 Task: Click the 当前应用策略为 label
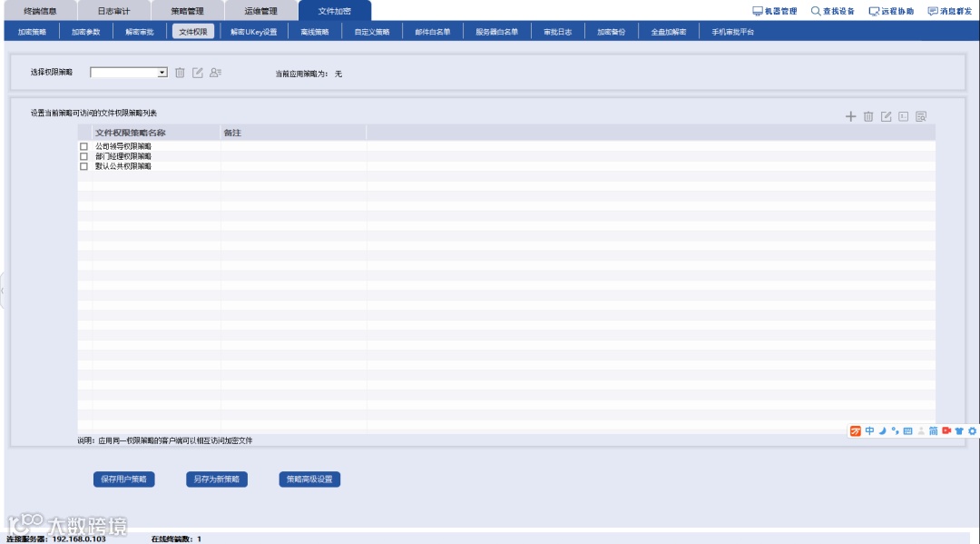[x=302, y=74]
